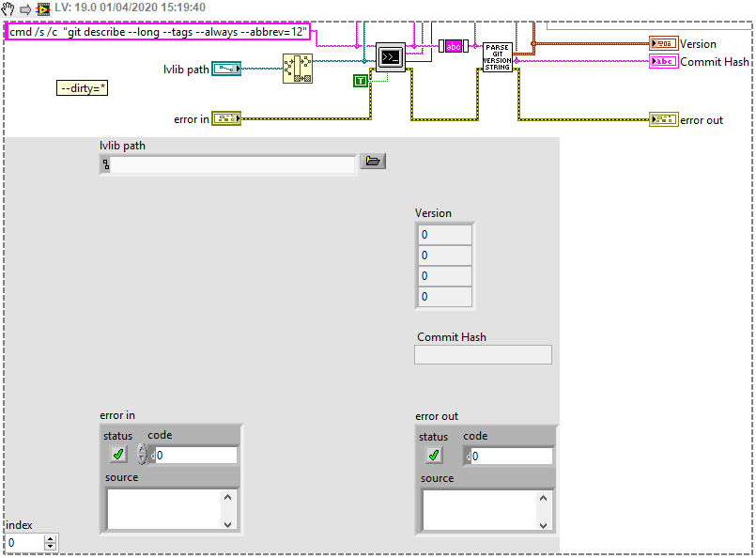756x558 pixels.
Task: Click the LV 19.0 timestamp header text
Action: 130,8
